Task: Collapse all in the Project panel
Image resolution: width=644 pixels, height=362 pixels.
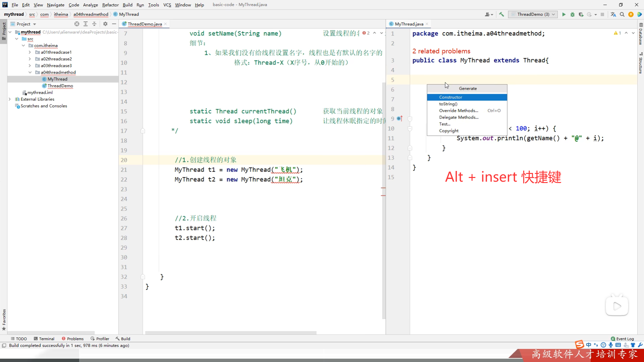Action: (94, 24)
